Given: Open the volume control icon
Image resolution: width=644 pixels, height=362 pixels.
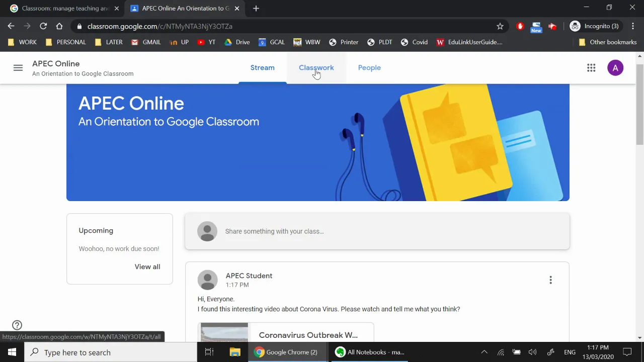Looking at the screenshot, I should pos(533,352).
